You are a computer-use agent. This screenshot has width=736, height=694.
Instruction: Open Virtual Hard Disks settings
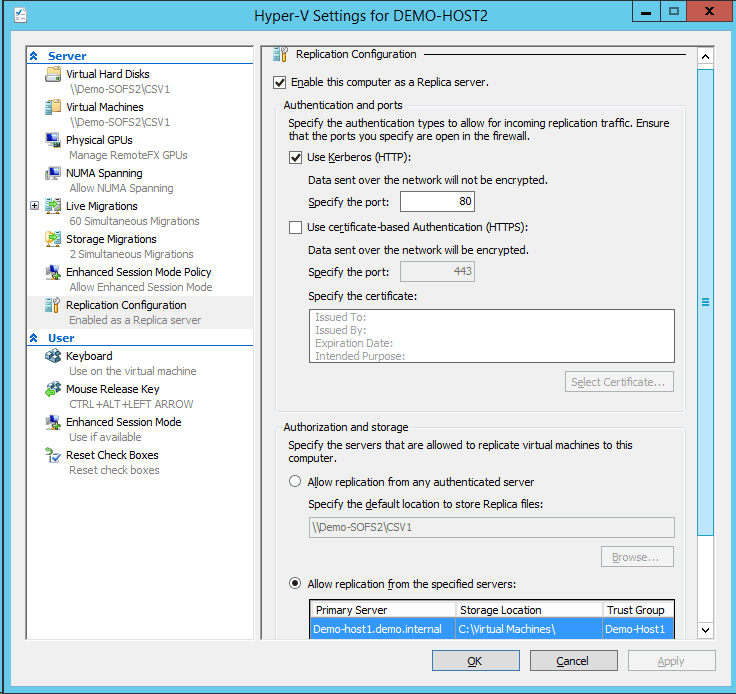[x=107, y=74]
